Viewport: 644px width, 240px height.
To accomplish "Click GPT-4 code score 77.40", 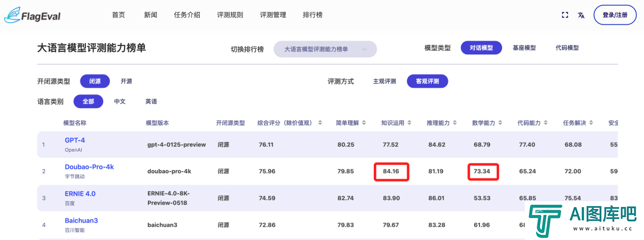I will (x=527, y=144).
